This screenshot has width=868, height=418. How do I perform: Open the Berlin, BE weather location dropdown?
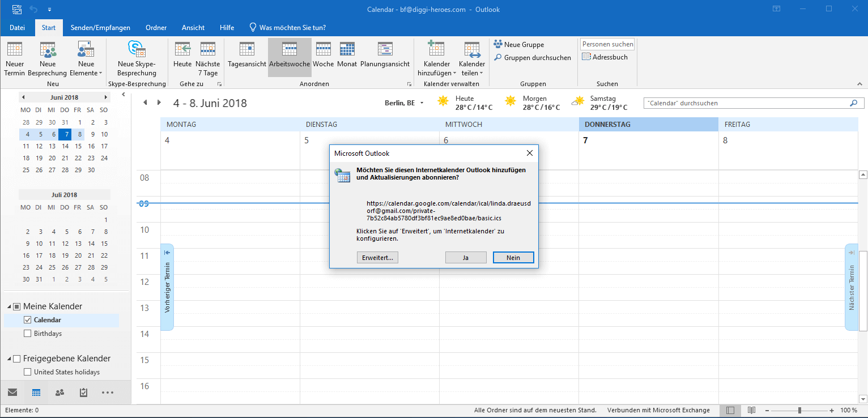pos(422,103)
